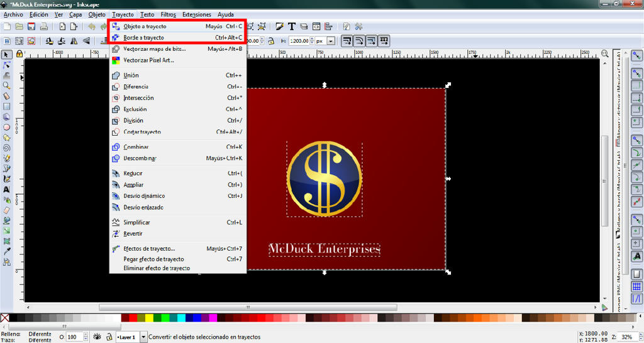Toggle scale rounded corners in rectangles

(x=359, y=41)
